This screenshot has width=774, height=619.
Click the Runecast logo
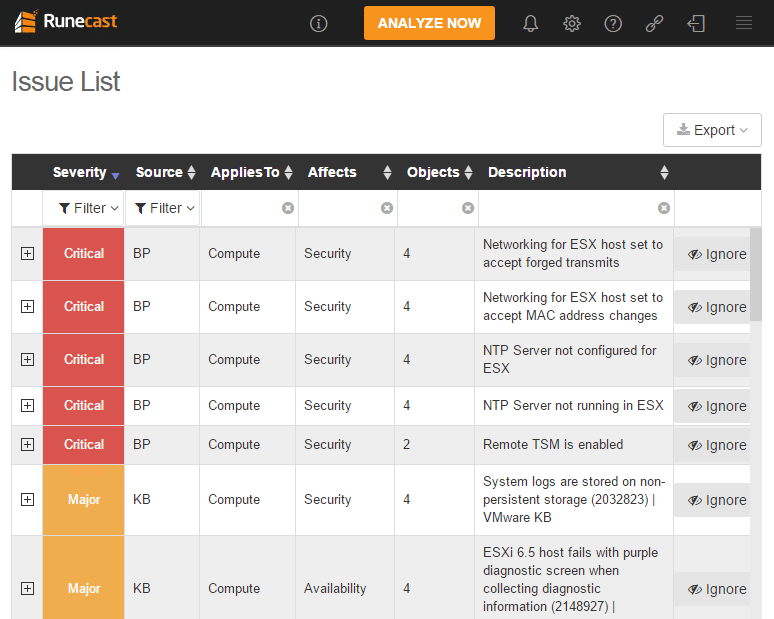coord(66,22)
